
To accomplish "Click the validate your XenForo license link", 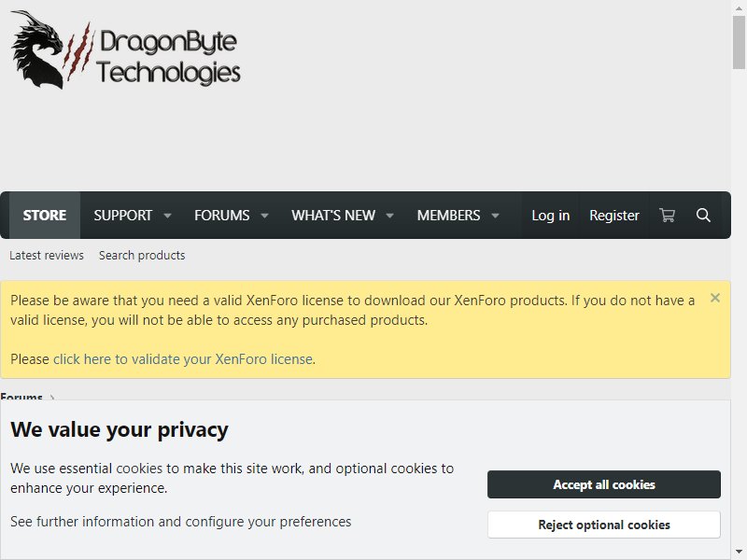I will pos(183,359).
